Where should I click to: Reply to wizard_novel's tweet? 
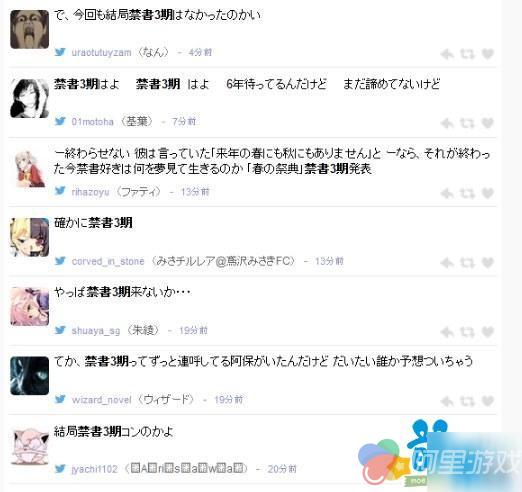[x=447, y=401]
